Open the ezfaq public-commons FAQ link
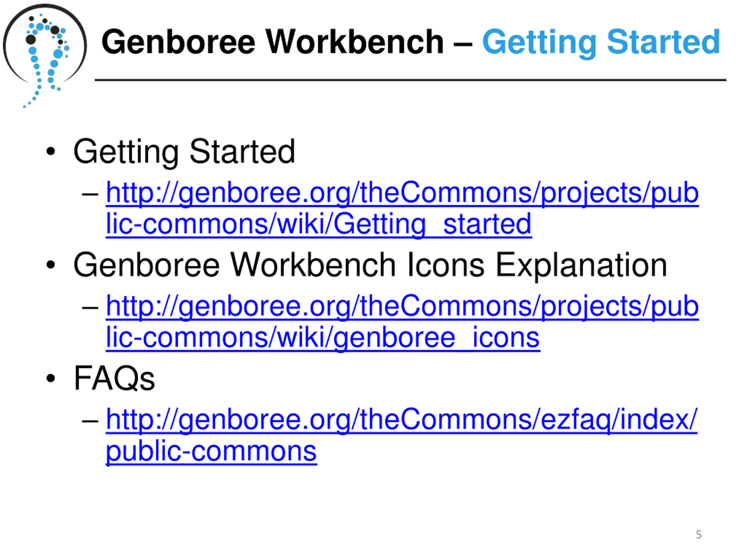This screenshot has width=747, height=560. [x=402, y=435]
